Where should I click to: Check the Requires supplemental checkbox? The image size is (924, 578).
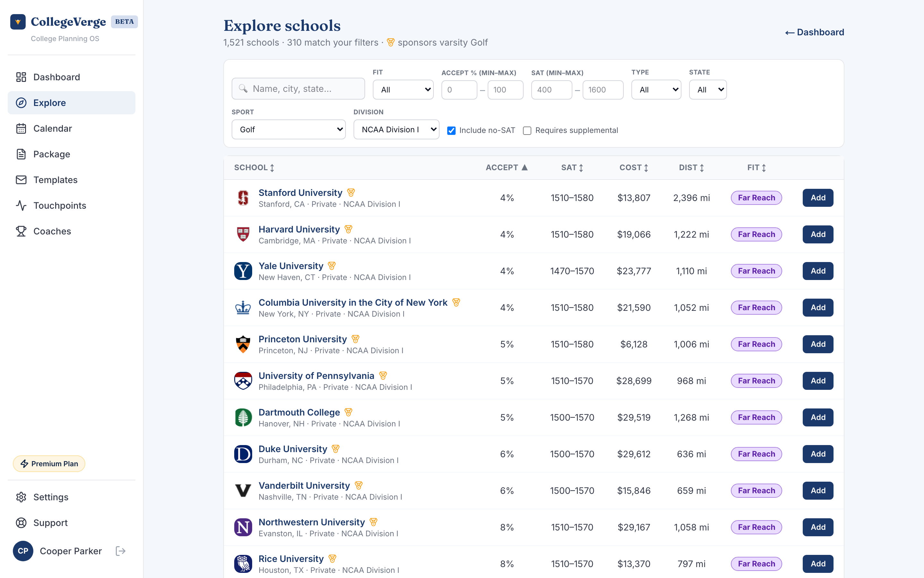(x=527, y=131)
